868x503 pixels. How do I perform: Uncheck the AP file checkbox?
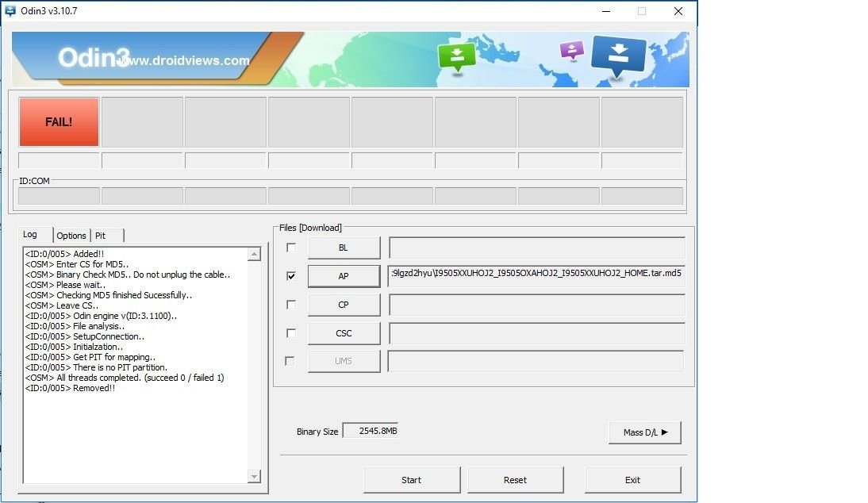[x=290, y=275]
